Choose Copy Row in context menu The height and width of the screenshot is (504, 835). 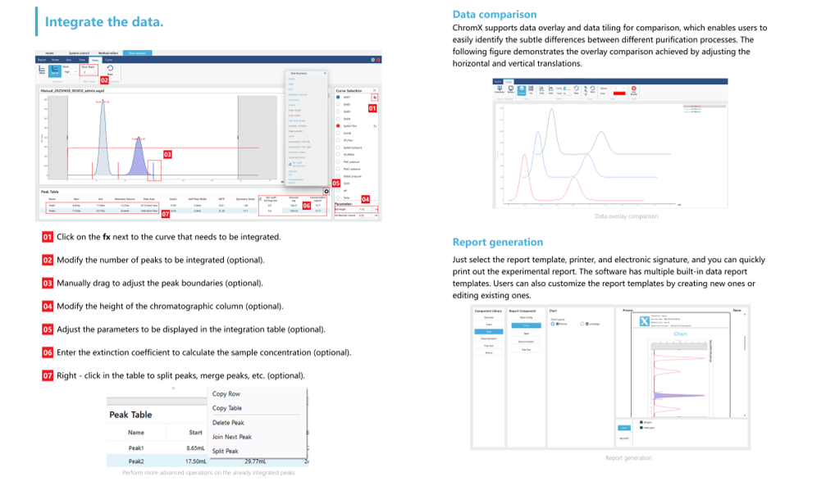tap(226, 394)
